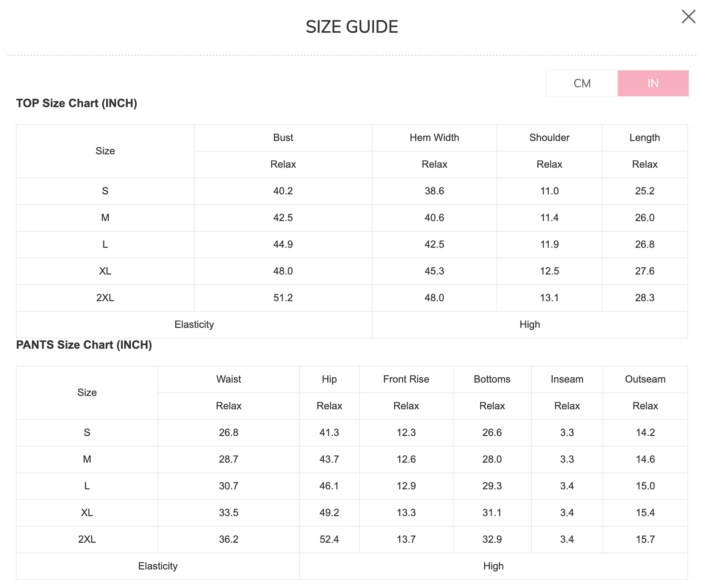Image resolution: width=706 pixels, height=588 pixels.
Task: Select the 2XL row label in top chart
Action: [x=105, y=298]
